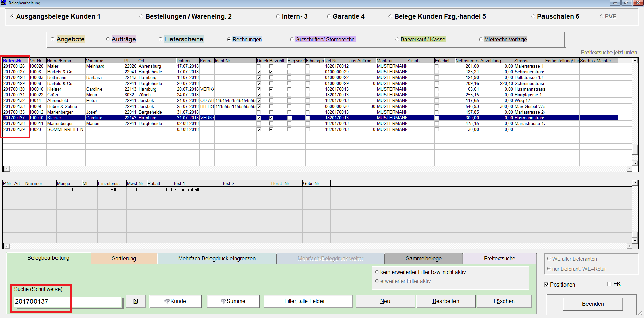Image resolution: width=644 pixels, height=318 pixels.
Task: Click the Filter, alle Felder button
Action: click(x=308, y=301)
